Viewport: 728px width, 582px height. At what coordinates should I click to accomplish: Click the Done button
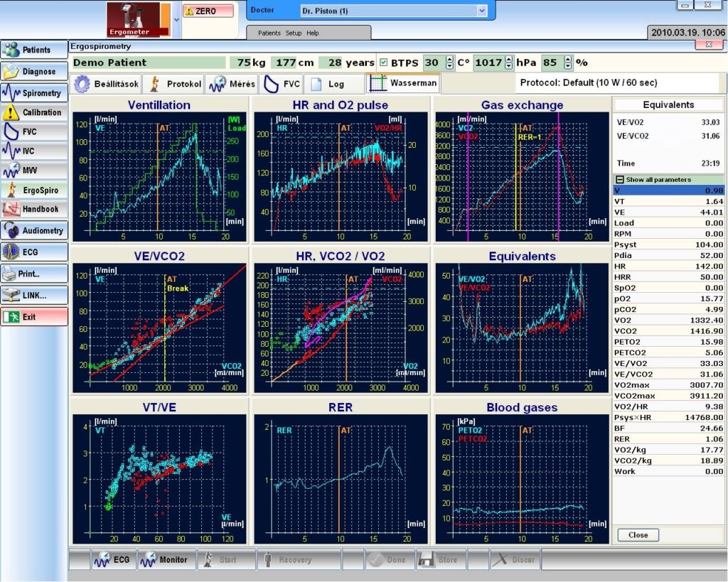(389, 560)
